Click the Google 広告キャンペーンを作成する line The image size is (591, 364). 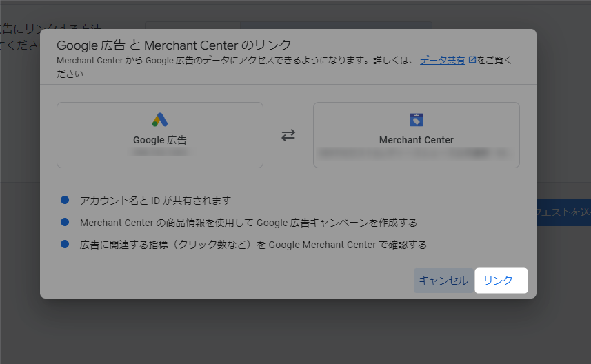248,223
